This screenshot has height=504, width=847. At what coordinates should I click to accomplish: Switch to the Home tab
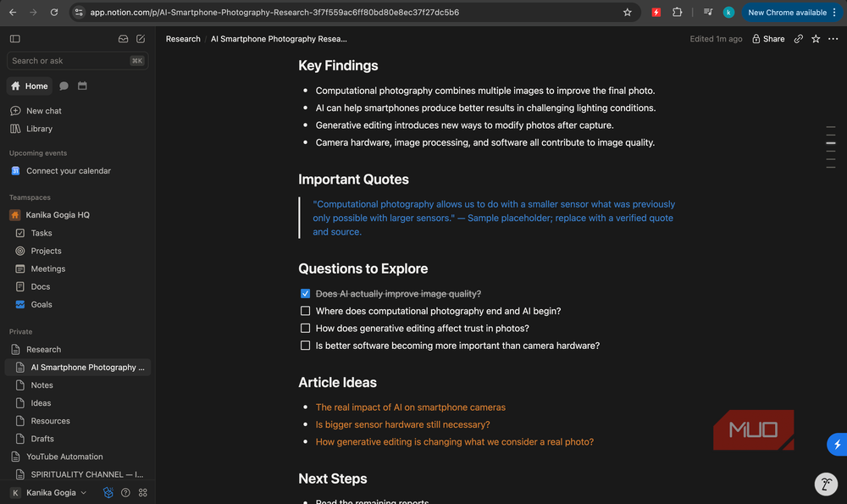pyautogui.click(x=30, y=86)
